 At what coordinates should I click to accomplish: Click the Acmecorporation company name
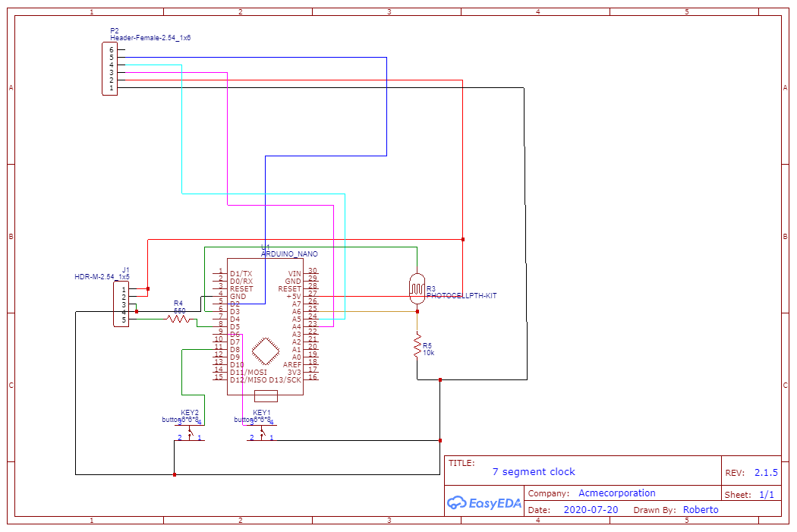point(616,493)
